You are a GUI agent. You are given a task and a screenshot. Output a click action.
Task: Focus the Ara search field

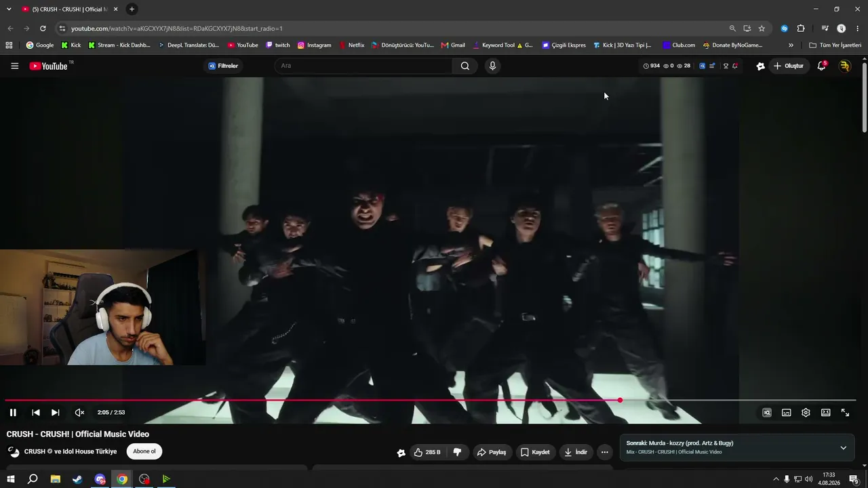[364, 66]
